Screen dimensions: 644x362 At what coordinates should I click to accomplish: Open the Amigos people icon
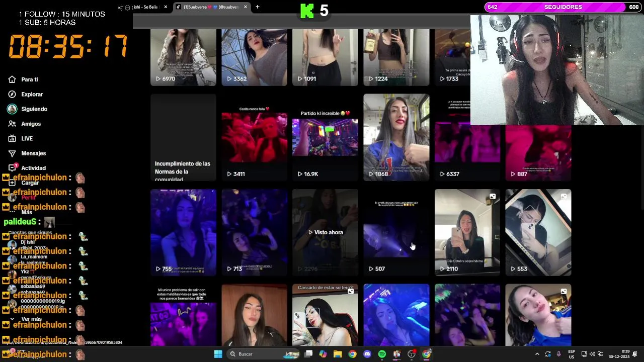12,124
